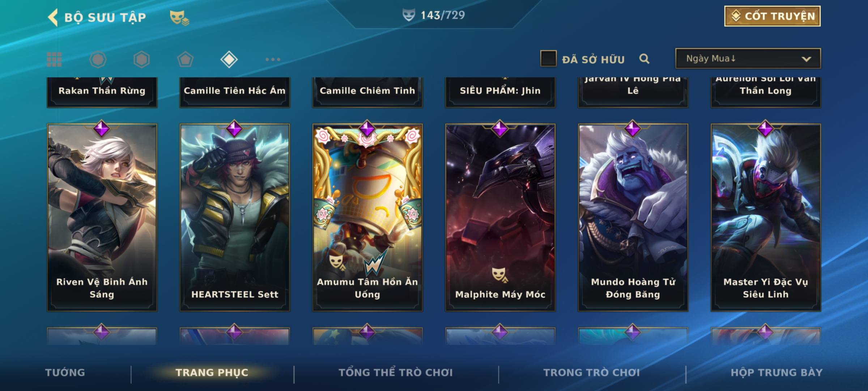Viewport: 868px width, 391px height.
Task: Go back using the Bộ Sưu Tập arrow
Action: [53, 17]
